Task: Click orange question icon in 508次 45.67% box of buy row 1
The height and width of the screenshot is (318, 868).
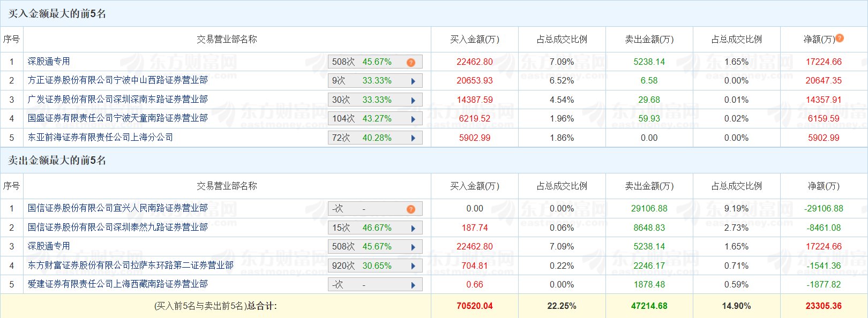Action: (411, 63)
